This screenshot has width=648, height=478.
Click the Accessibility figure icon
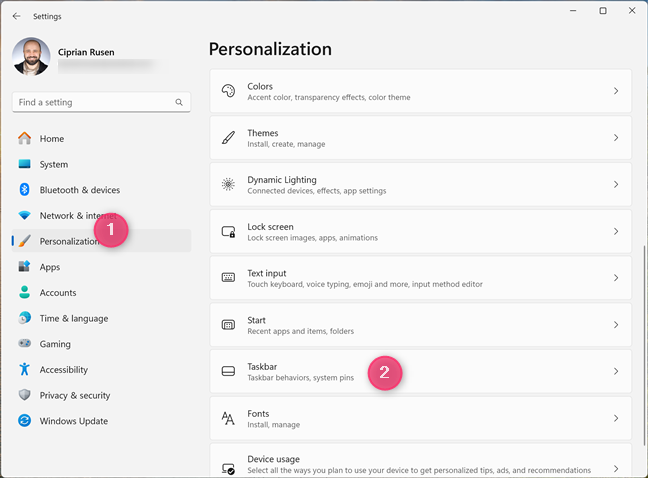pyautogui.click(x=24, y=369)
